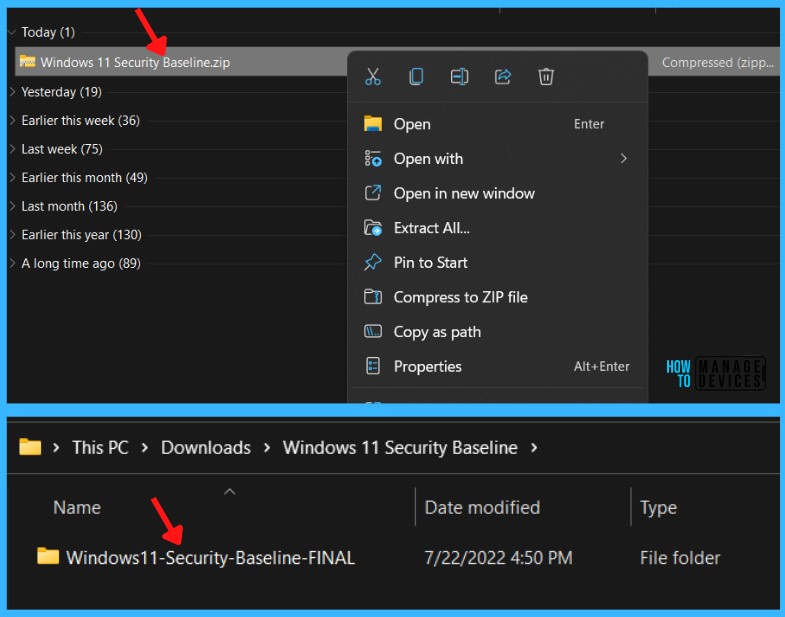Click the File folder type cell
The height and width of the screenshot is (617, 785).
tap(680, 557)
